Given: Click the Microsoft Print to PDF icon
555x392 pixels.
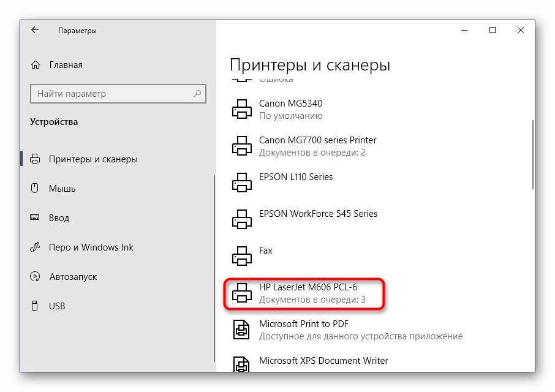Looking at the screenshot, I should click(241, 330).
